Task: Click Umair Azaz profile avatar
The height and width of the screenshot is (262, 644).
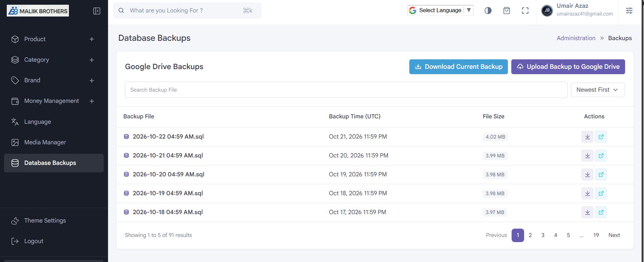Action: (547, 10)
